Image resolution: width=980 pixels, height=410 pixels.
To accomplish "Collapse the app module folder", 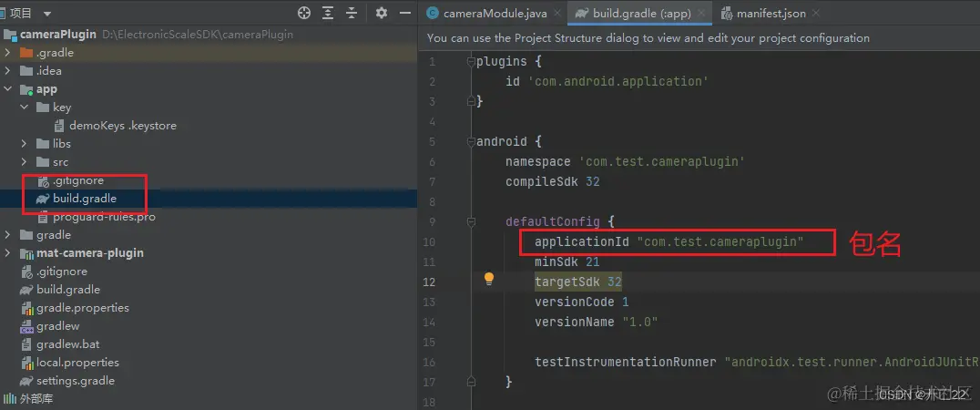I will [x=7, y=89].
